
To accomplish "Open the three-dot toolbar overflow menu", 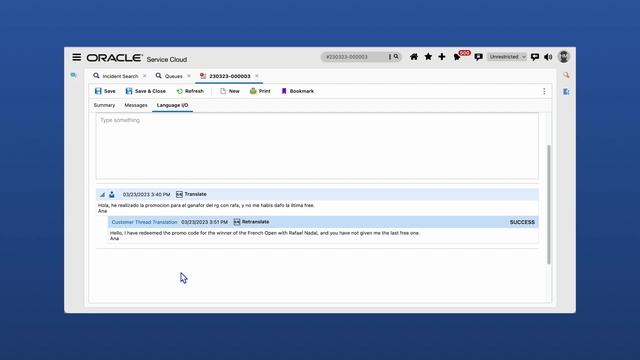I will point(544,91).
